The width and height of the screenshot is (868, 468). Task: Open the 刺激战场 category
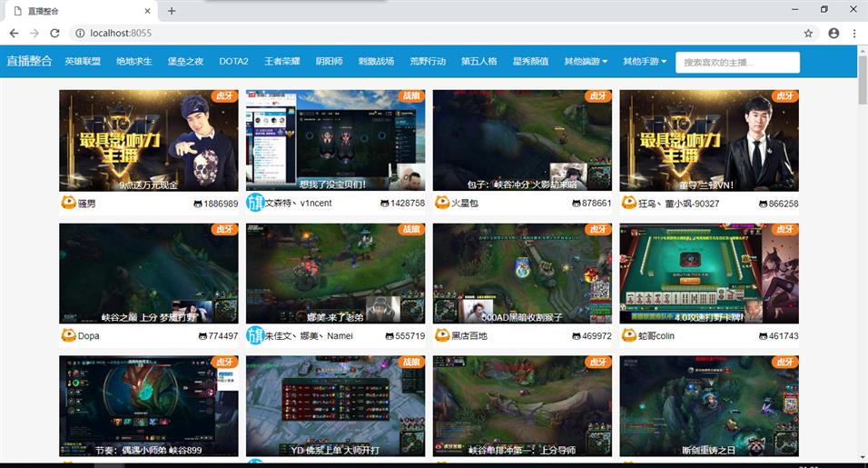(376, 62)
